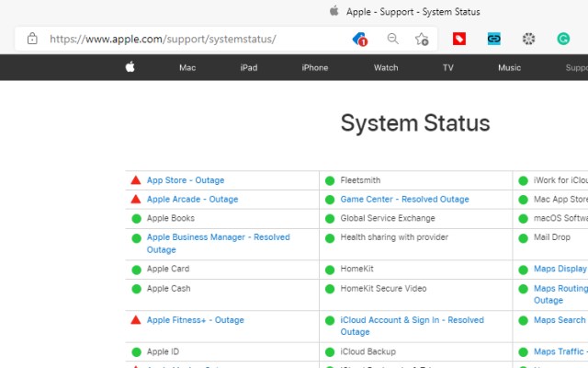Screen dimensions: 588x368
Task: Open the iPhone menu in navigation
Action: point(314,67)
